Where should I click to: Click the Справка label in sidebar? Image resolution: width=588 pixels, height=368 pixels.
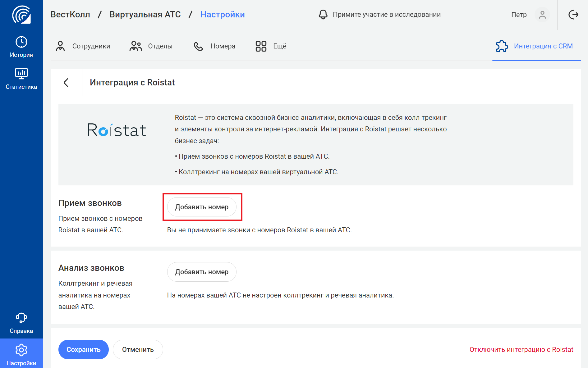coord(21,331)
